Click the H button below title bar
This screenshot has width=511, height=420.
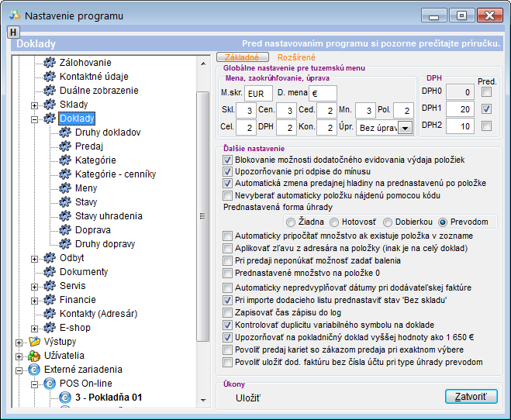coord(13,32)
